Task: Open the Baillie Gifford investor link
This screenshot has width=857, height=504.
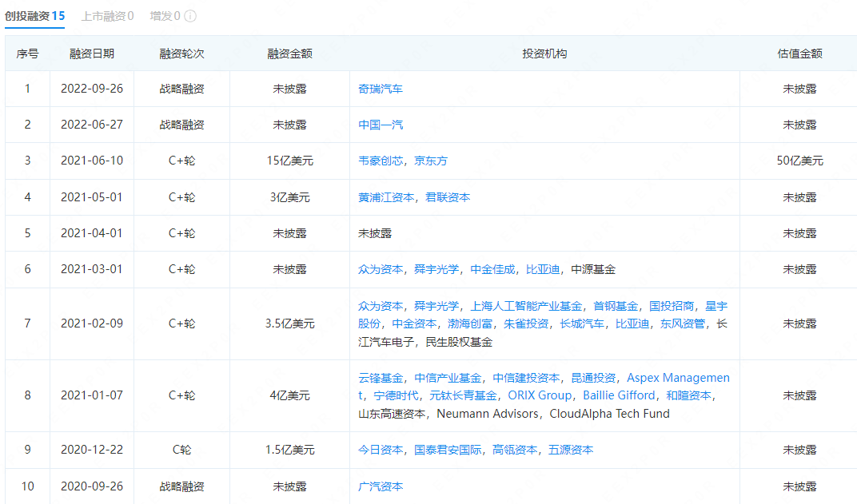Action: point(620,395)
